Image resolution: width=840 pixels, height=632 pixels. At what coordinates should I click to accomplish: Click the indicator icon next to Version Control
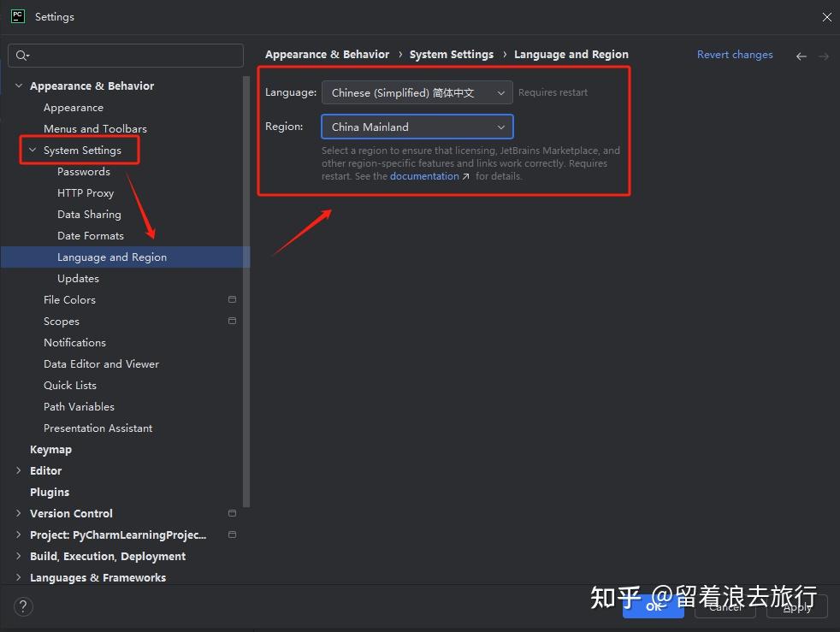pyautogui.click(x=231, y=513)
